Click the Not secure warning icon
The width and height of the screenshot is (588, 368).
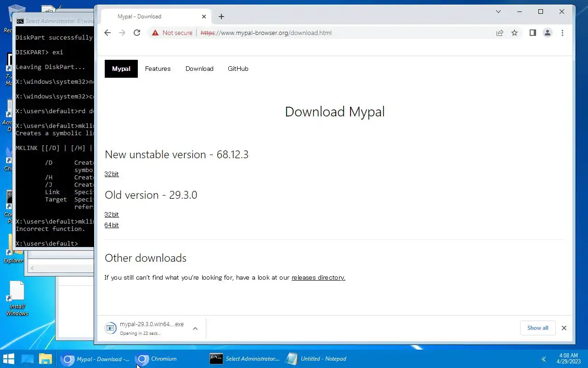(x=155, y=33)
